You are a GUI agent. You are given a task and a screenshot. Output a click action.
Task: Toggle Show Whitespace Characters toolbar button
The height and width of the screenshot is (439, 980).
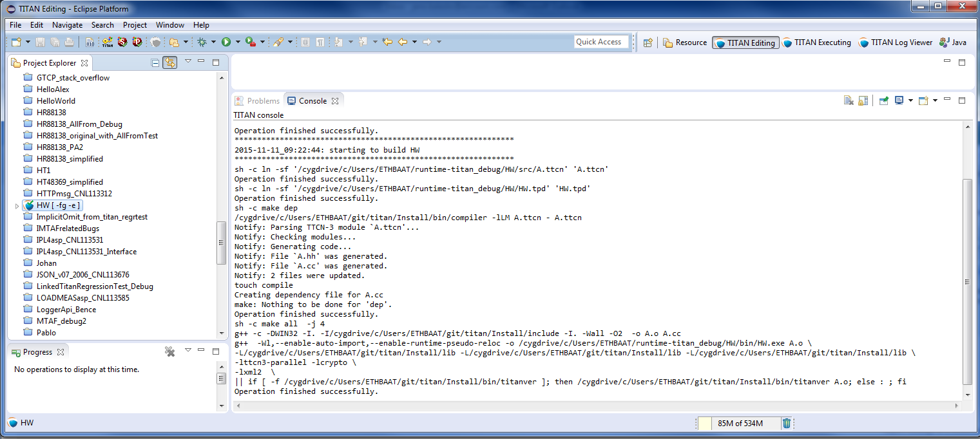point(320,42)
